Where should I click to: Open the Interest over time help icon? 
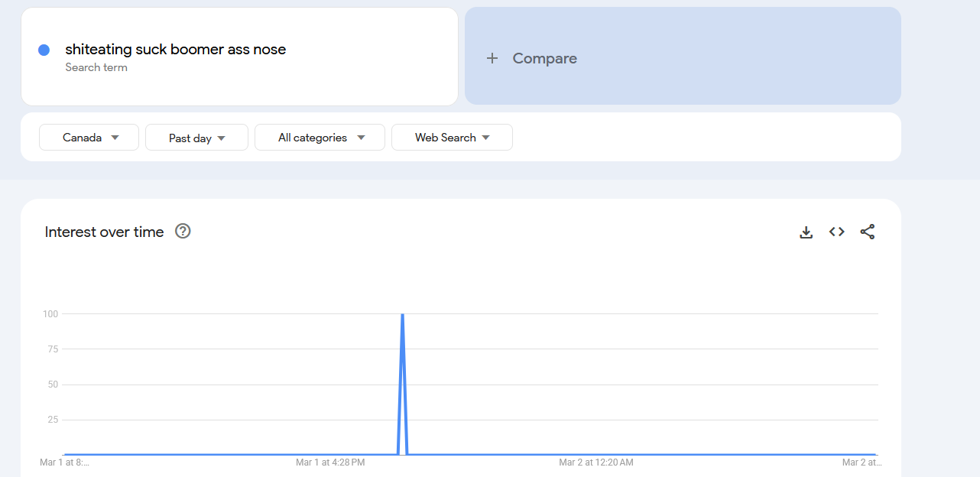[x=183, y=231]
